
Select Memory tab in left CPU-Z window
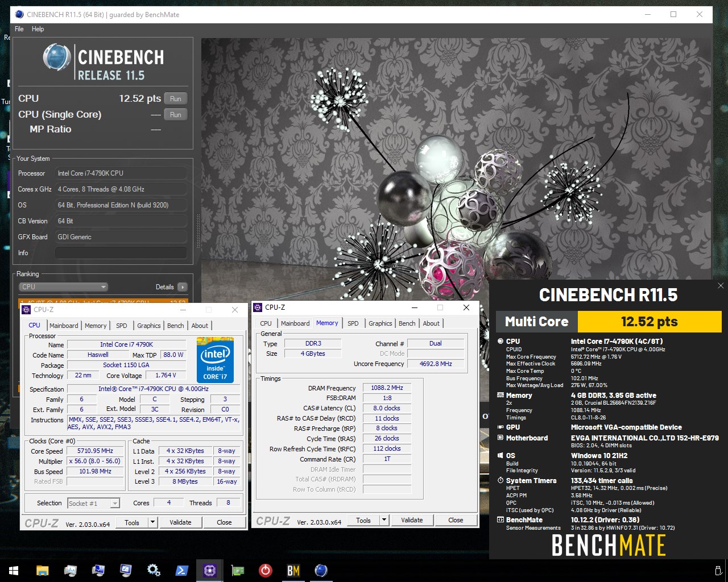click(x=96, y=326)
